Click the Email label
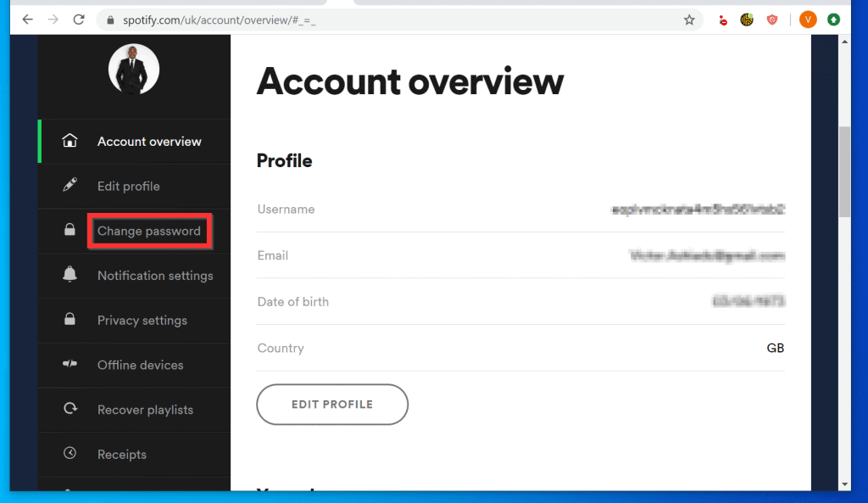The image size is (868, 503). 272,255
